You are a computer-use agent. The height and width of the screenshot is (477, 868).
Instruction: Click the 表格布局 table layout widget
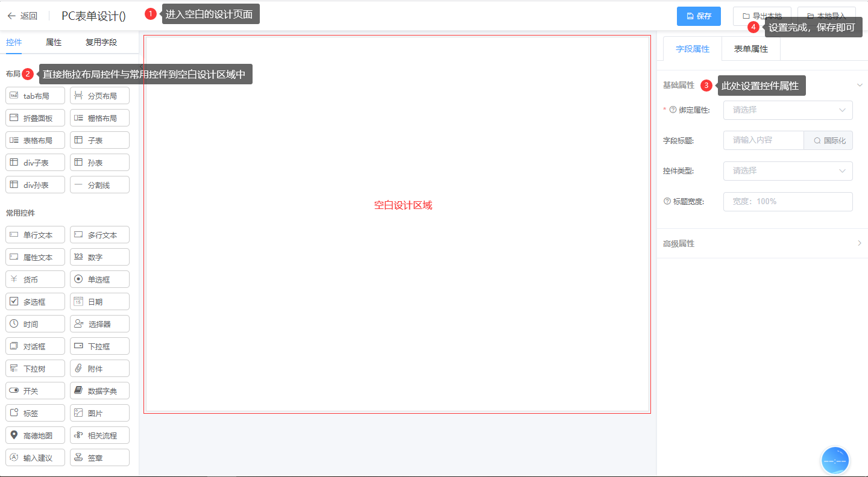point(35,140)
